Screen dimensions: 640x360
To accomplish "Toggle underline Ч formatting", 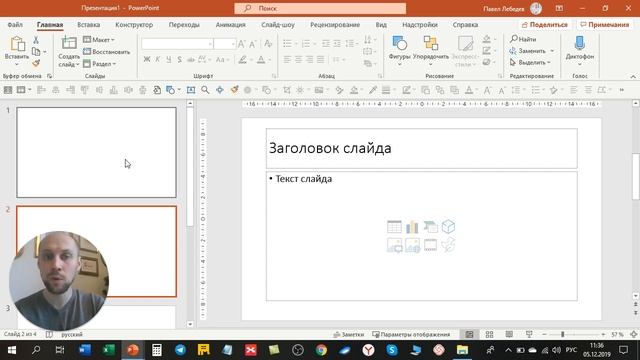I will pyautogui.click(x=169, y=60).
